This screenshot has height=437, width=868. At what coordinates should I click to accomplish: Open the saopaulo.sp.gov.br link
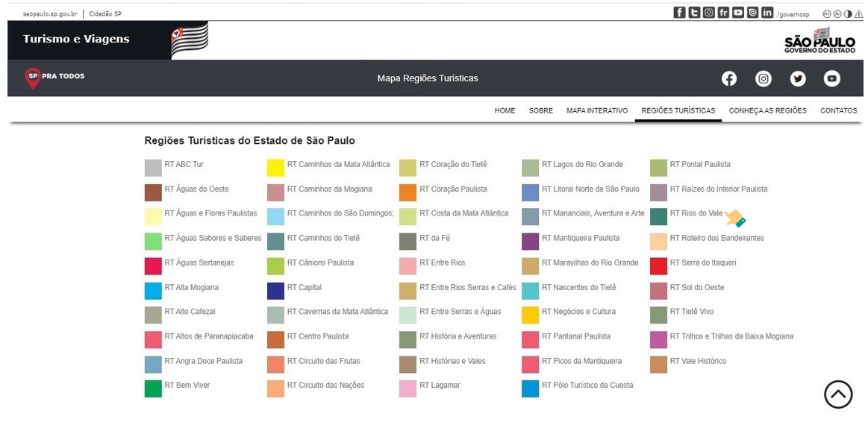[50, 14]
